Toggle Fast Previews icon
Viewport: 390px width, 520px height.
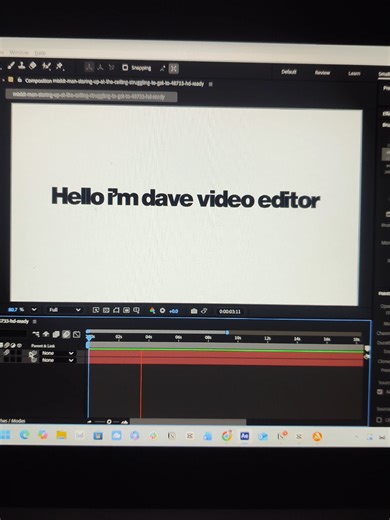(96, 310)
